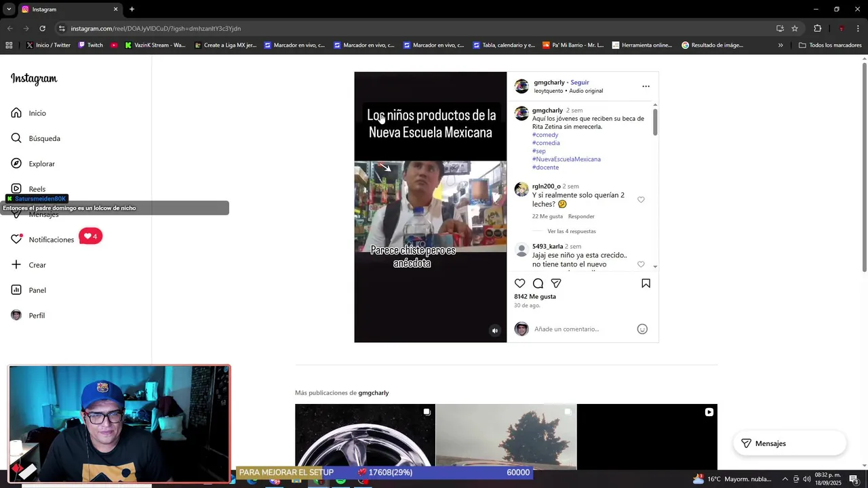The height and width of the screenshot is (488, 868).
Task: Close the Instagram tab
Action: tap(115, 9)
